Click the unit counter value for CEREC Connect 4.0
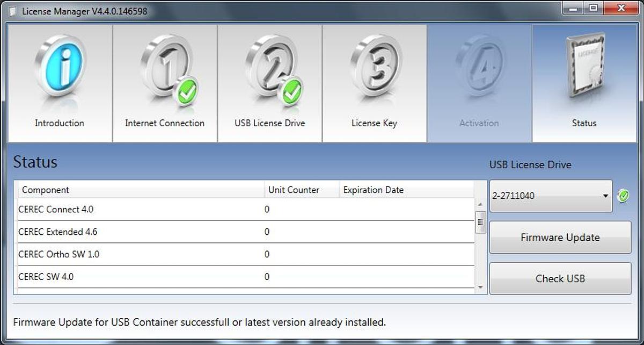644x345 pixels. (267, 210)
